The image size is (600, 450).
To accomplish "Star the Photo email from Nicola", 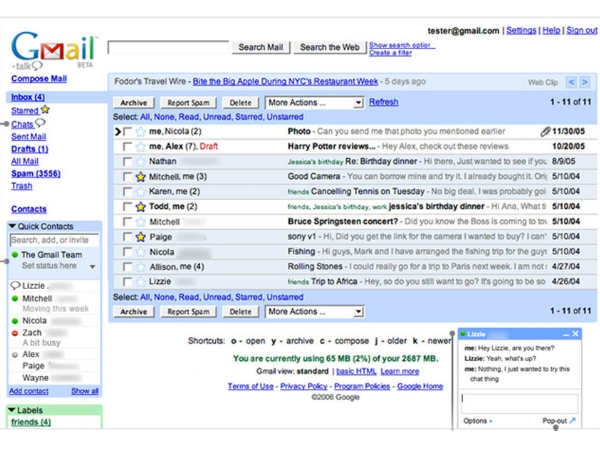I will click(x=141, y=132).
